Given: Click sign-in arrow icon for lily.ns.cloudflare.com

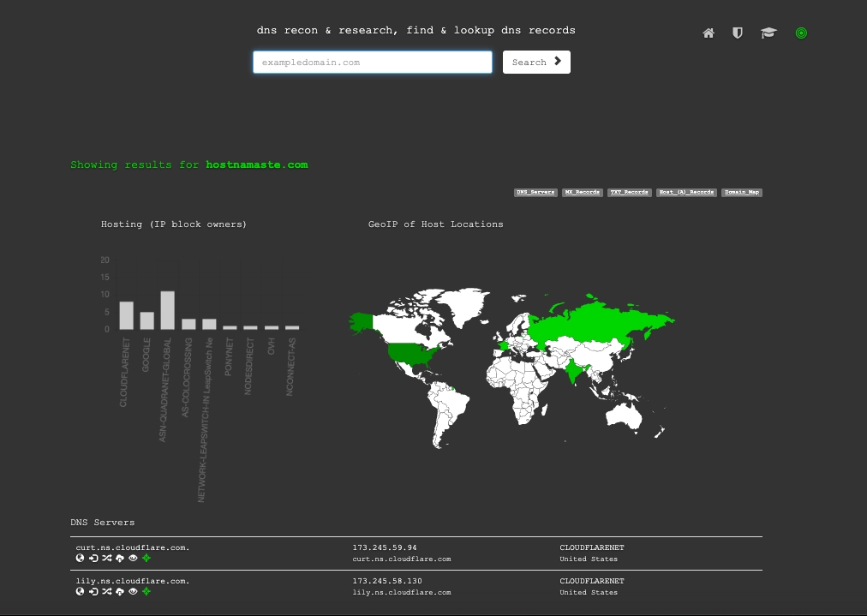Looking at the screenshot, I should [93, 592].
